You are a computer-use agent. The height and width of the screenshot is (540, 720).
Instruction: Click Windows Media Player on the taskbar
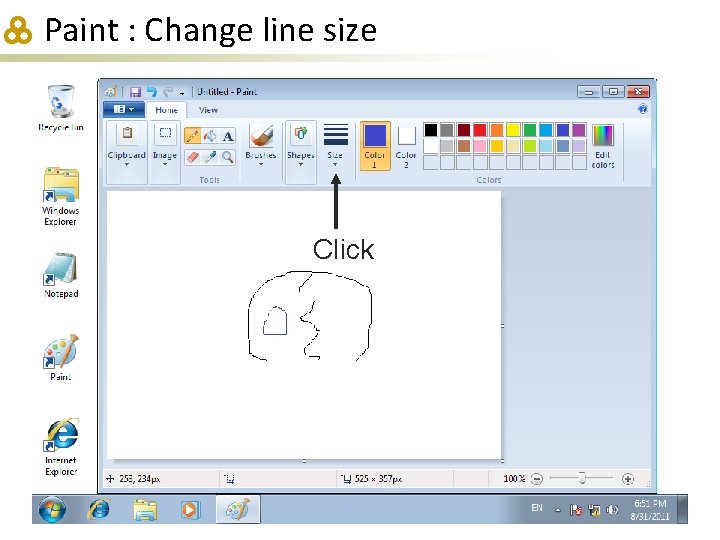point(190,509)
